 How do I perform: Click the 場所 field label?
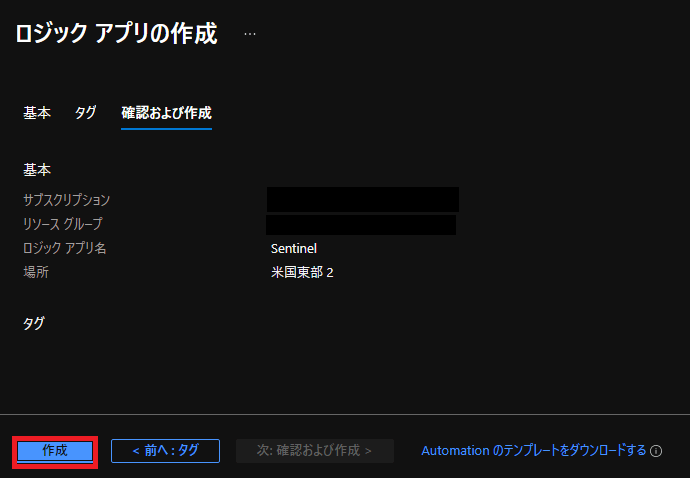36,272
